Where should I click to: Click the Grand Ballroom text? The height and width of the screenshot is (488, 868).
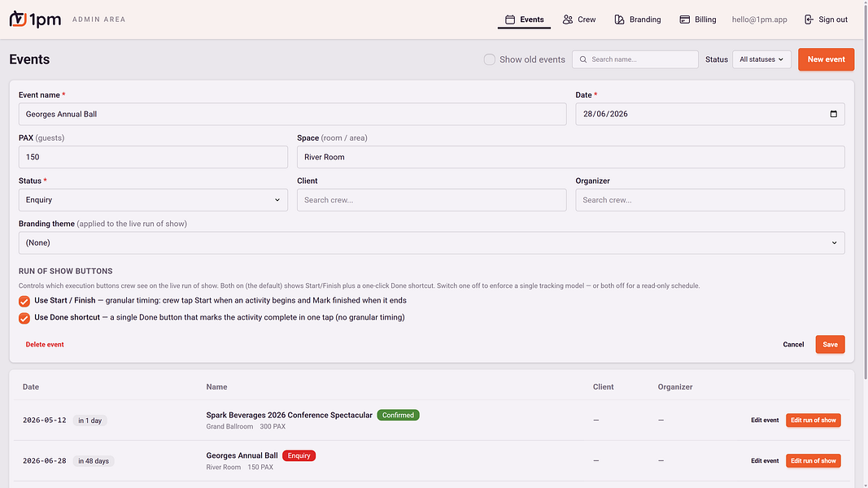point(229,426)
